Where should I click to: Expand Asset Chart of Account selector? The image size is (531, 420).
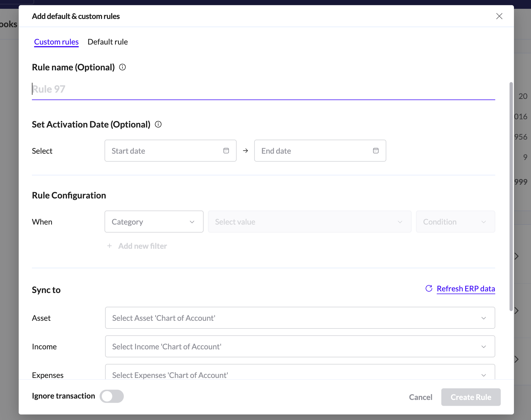300,318
